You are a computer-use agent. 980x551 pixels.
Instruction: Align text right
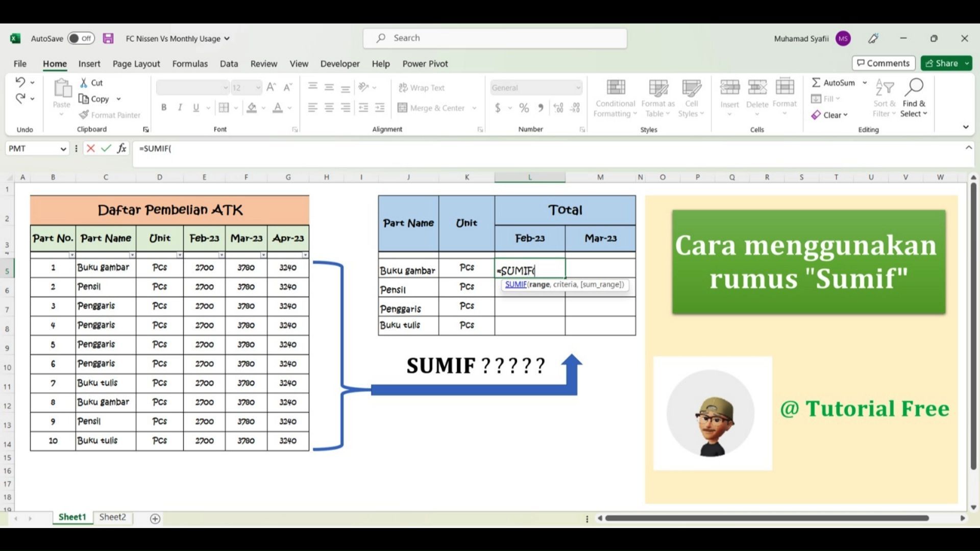pos(346,108)
